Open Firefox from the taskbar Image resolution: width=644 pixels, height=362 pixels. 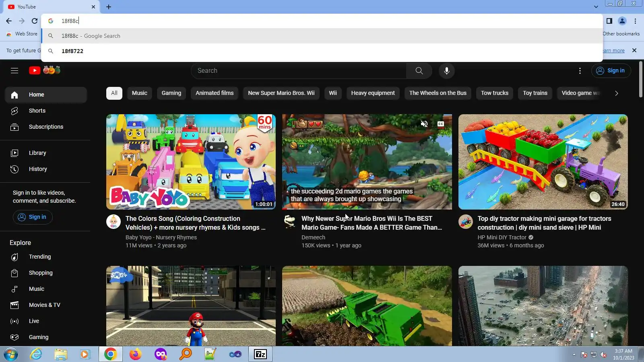[135, 354]
